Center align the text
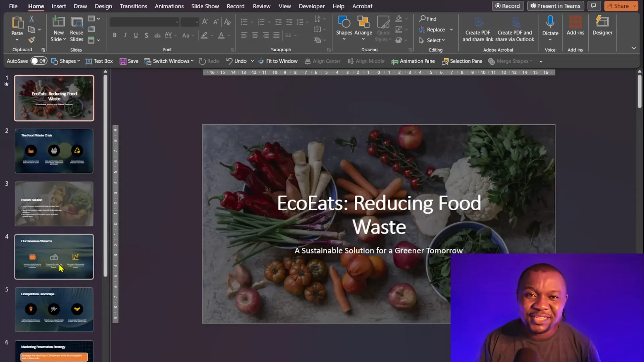 (x=255, y=35)
